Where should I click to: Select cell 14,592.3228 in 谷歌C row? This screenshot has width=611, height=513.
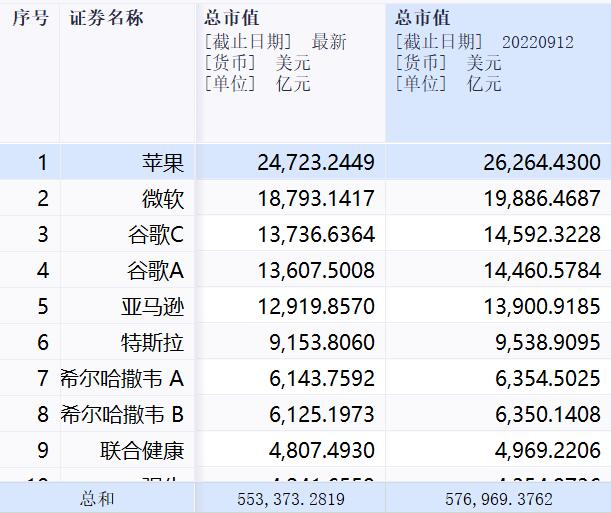point(542,234)
